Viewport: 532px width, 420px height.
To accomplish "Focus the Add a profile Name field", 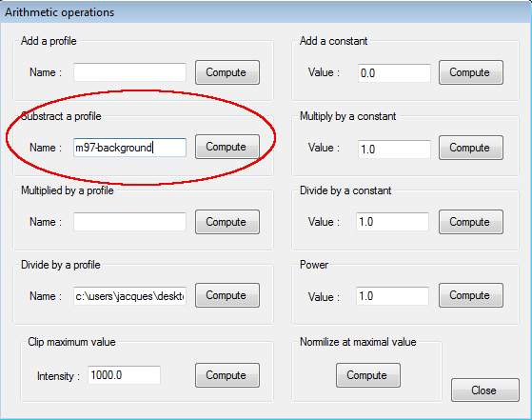I will pos(129,72).
